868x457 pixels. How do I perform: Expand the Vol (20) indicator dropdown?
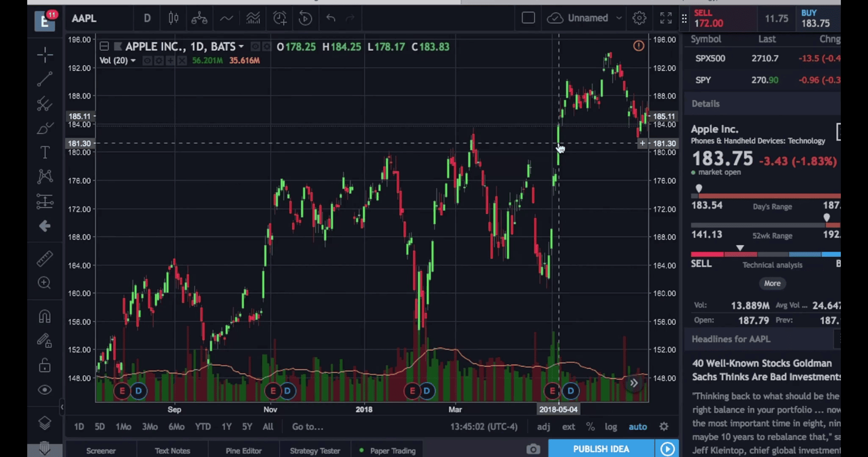pyautogui.click(x=133, y=61)
